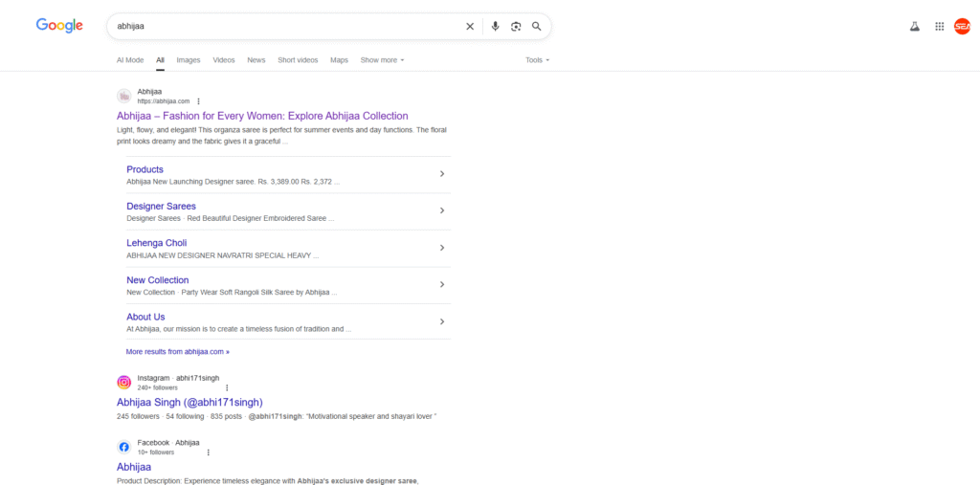Image resolution: width=980 pixels, height=485 pixels.
Task: Open three-dot menu next to abhijaa.com
Action: 199,101
